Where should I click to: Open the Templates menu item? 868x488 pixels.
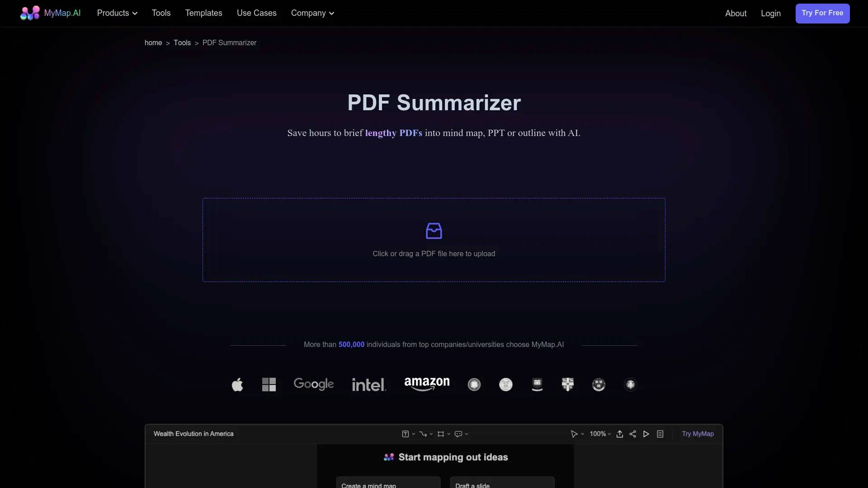[203, 13]
